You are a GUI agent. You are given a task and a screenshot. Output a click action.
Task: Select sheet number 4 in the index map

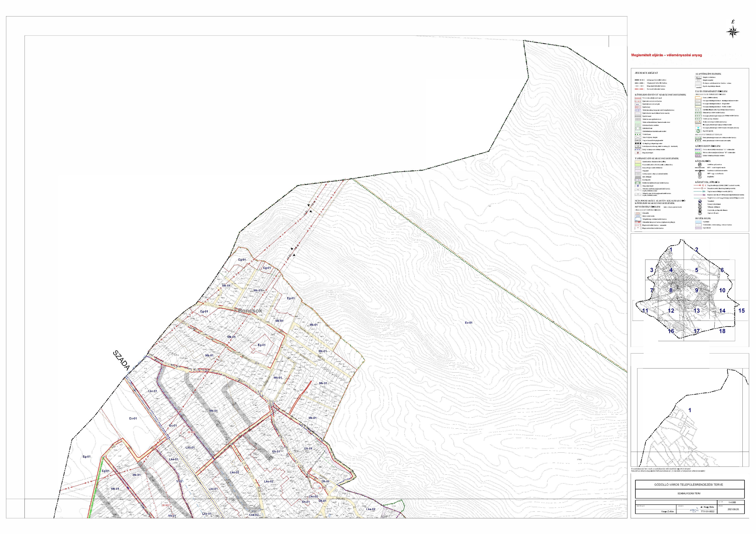[x=671, y=270]
